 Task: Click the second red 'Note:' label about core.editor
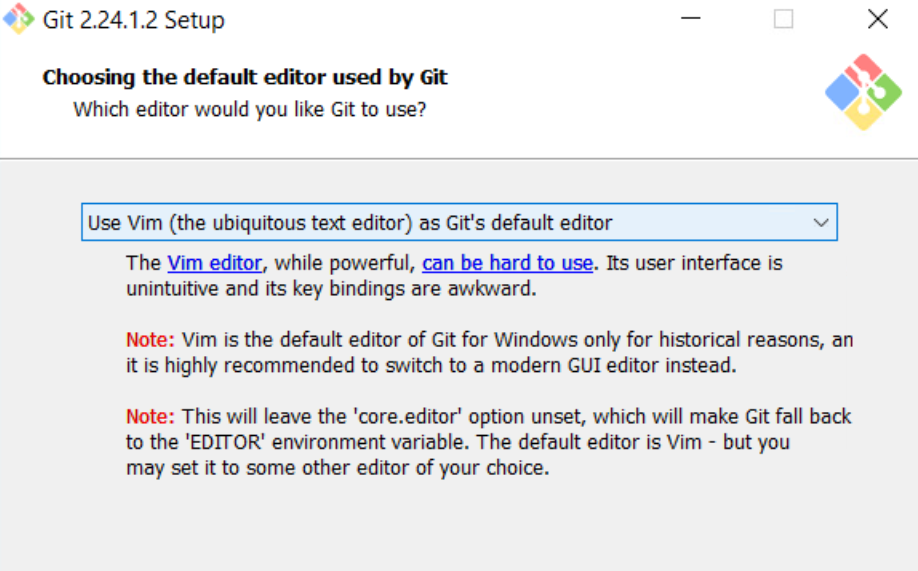point(150,416)
